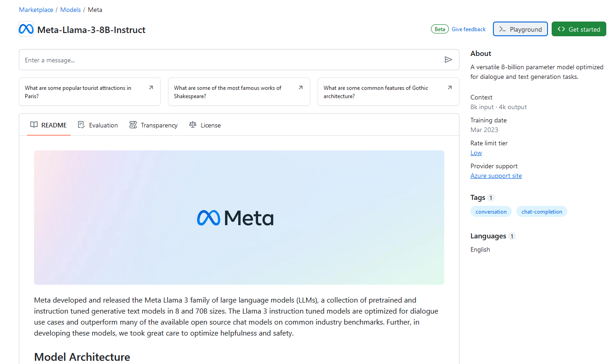Image resolution: width=615 pixels, height=364 pixels.
Task: Open the Azure support site link
Action: click(496, 176)
